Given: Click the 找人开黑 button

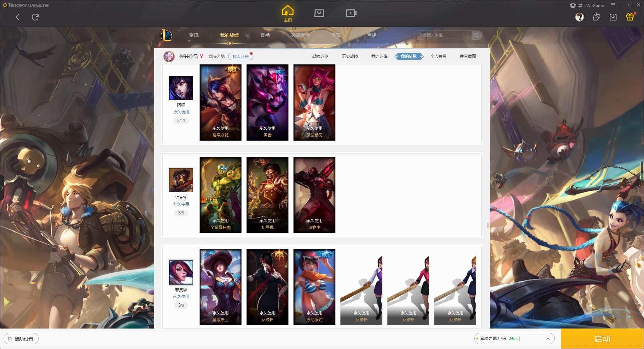Looking at the screenshot, I should [x=240, y=56].
